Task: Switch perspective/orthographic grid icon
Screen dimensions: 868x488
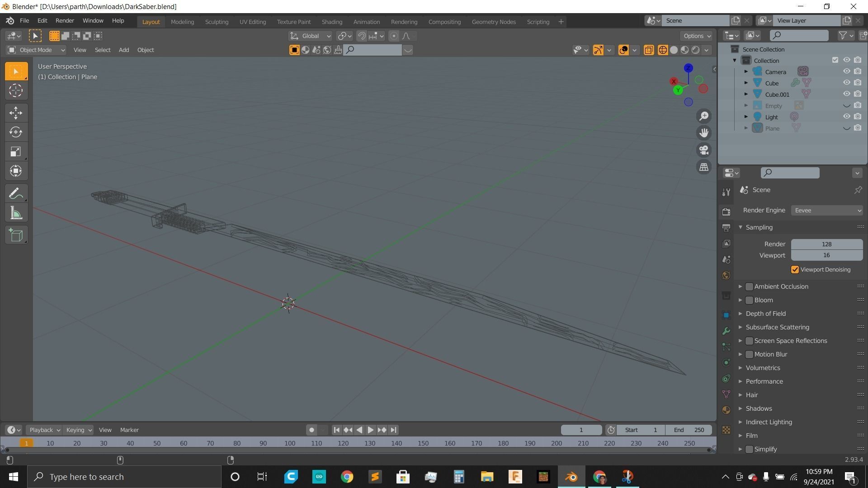Action: click(x=704, y=167)
